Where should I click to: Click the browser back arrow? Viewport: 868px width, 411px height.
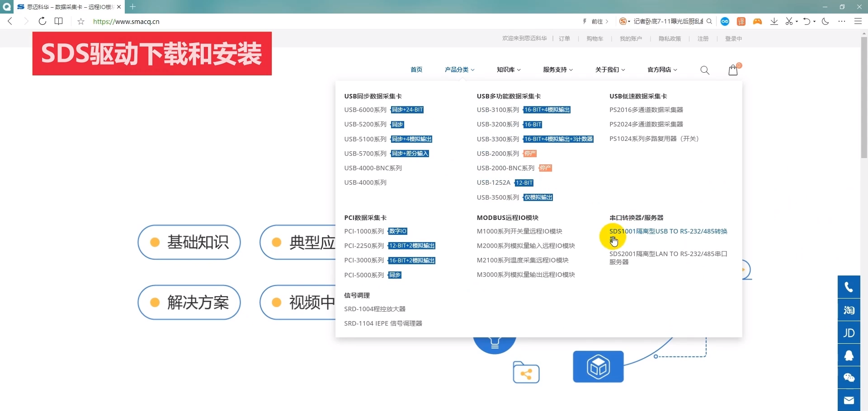pyautogui.click(x=10, y=21)
